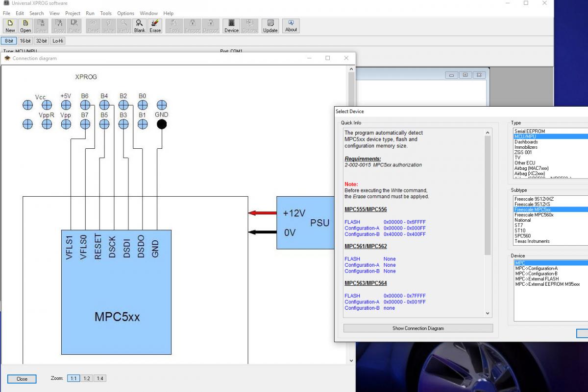This screenshot has width=588, height=392.
Task: Click the Encrypt toolbar icon
Action: [193, 26]
